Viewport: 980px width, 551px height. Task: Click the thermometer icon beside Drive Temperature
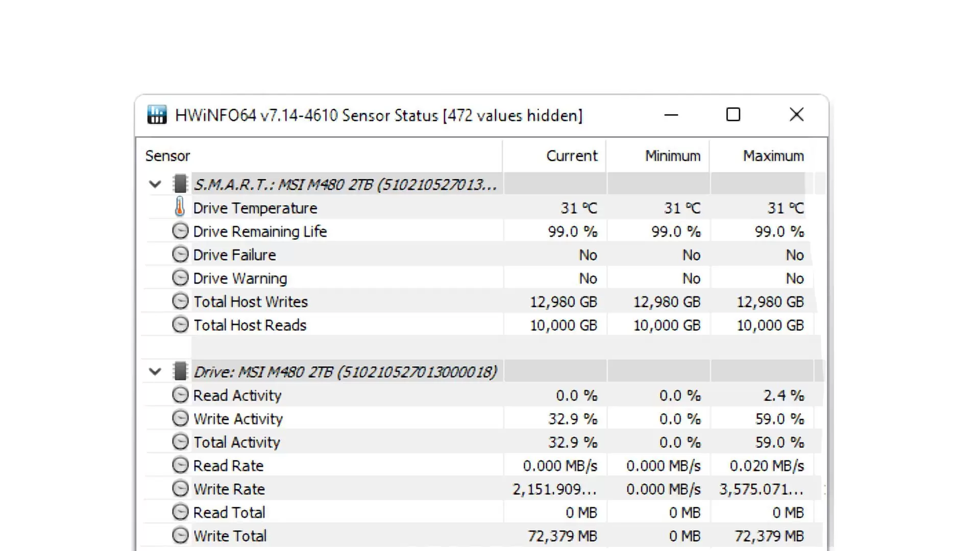click(x=180, y=207)
